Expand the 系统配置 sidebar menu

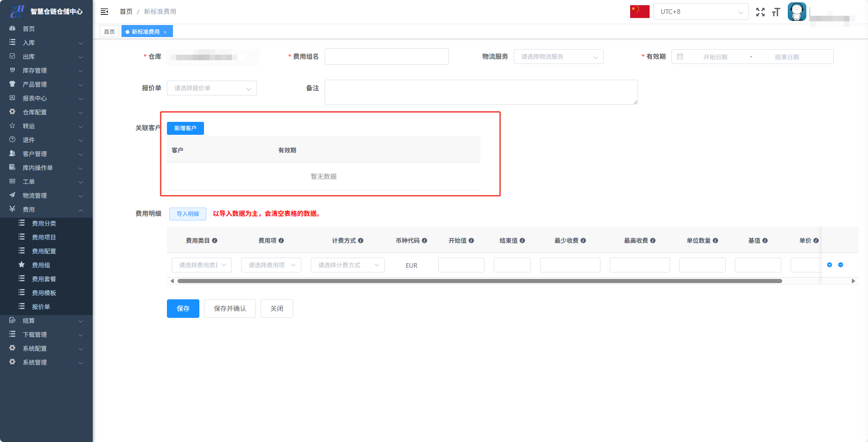(x=46, y=348)
